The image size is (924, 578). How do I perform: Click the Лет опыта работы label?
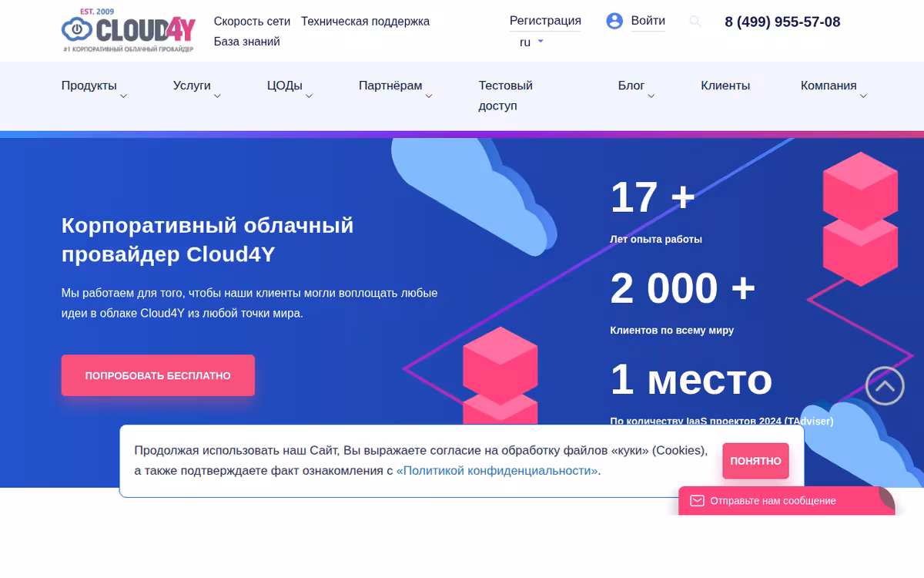[656, 239]
